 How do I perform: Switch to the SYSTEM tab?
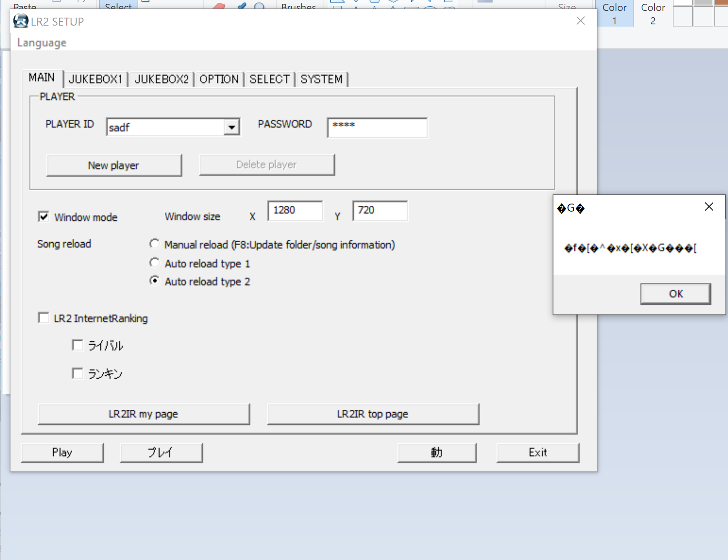[x=321, y=79]
